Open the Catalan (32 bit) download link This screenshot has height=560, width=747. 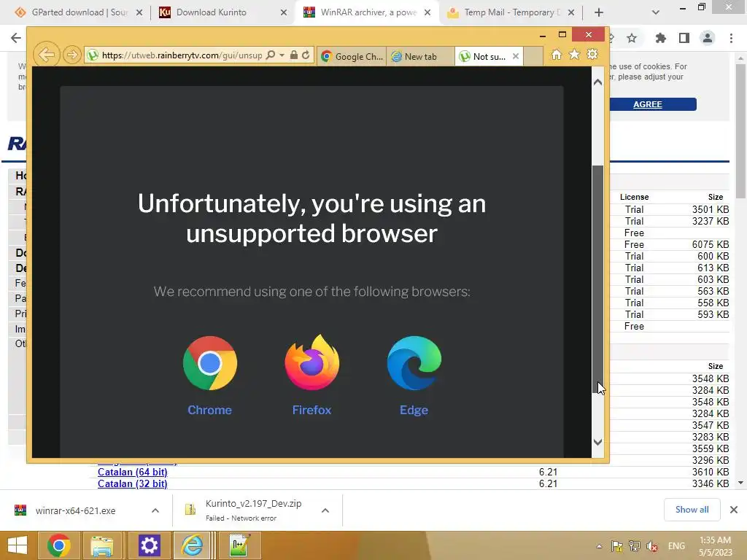click(x=133, y=484)
